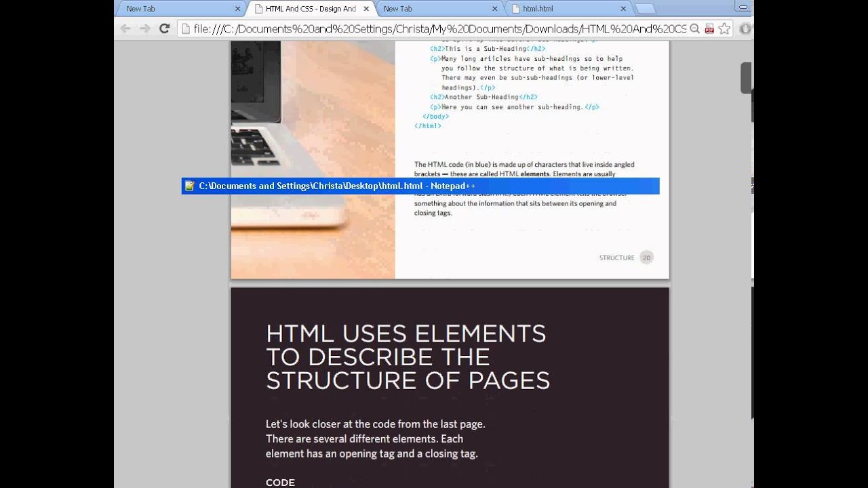Reload the current page
Image resolution: width=868 pixels, height=488 pixels.
[164, 28]
